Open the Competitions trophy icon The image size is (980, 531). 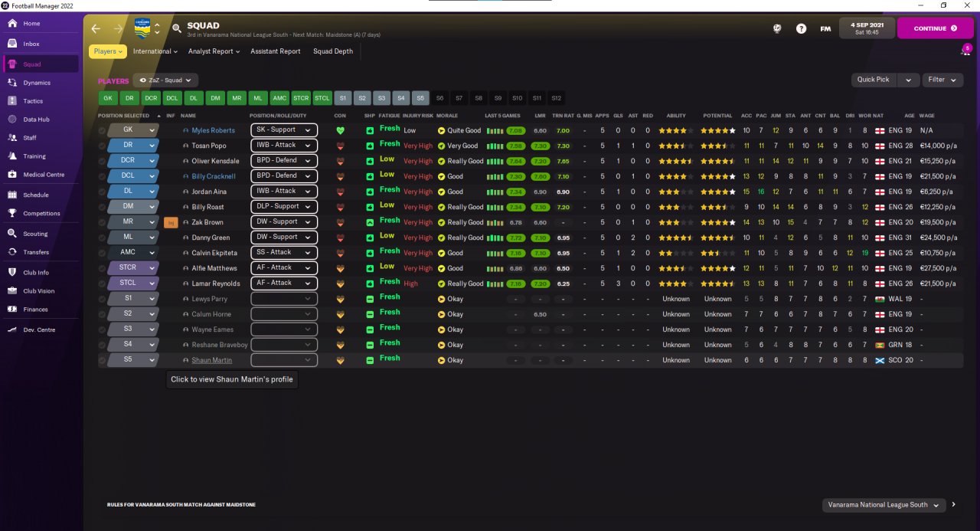[12, 214]
